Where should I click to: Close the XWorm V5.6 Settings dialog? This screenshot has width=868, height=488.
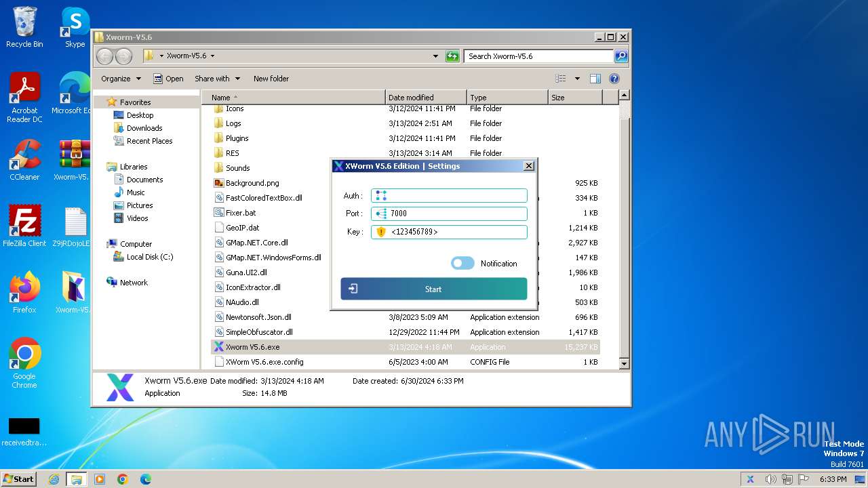(x=528, y=166)
